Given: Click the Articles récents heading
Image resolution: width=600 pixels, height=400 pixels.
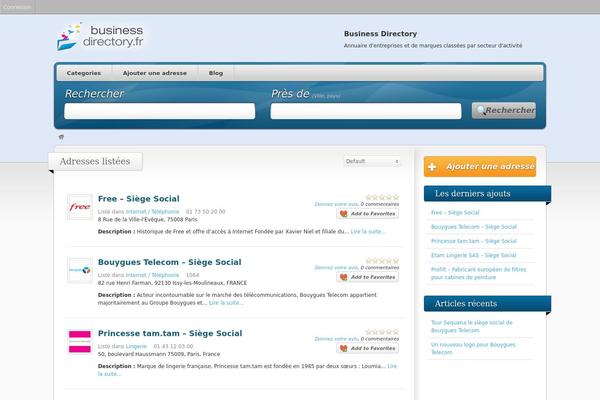Looking at the screenshot, I should [x=466, y=304].
